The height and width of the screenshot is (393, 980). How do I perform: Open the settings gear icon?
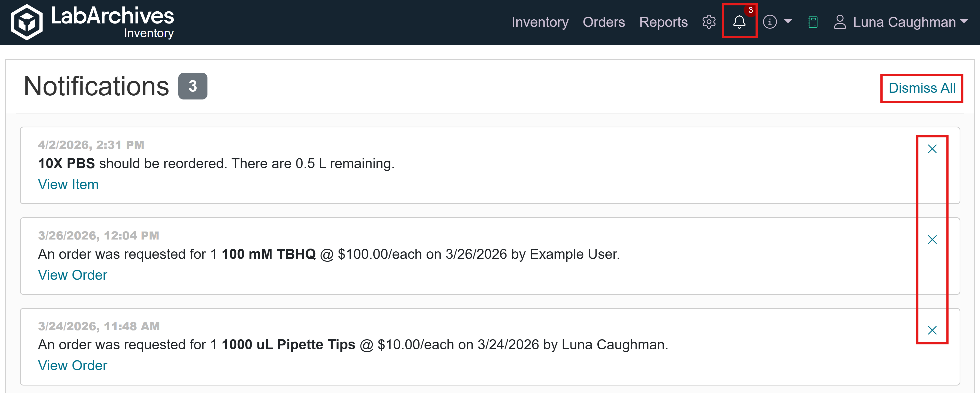coord(709,22)
